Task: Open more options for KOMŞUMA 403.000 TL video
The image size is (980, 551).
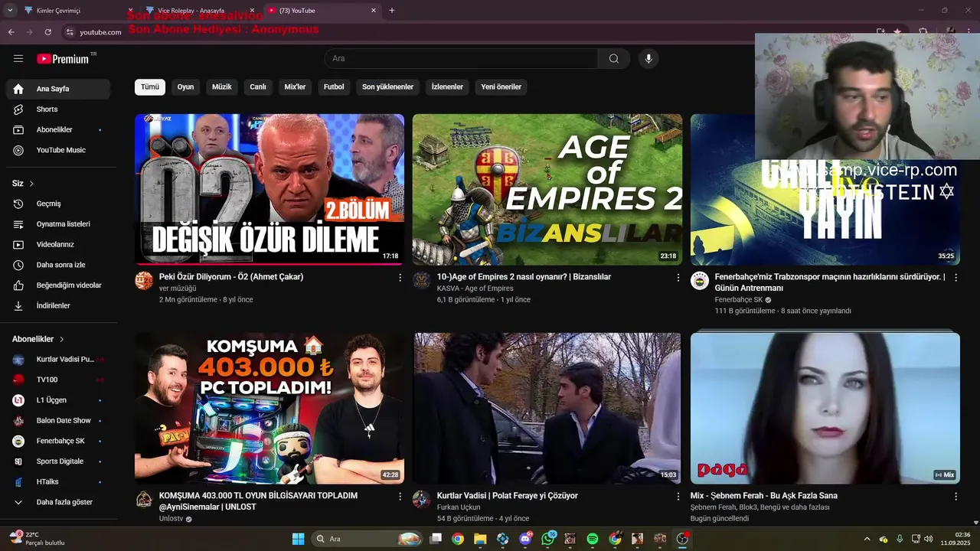Action: pyautogui.click(x=400, y=497)
